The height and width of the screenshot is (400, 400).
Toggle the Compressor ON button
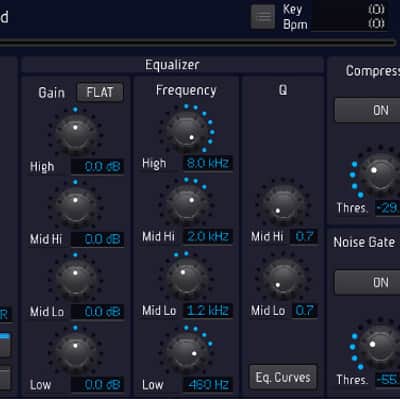(367, 110)
